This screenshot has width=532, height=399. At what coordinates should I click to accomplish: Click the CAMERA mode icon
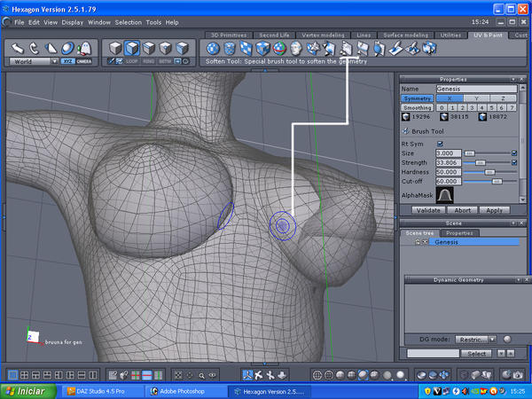point(83,61)
